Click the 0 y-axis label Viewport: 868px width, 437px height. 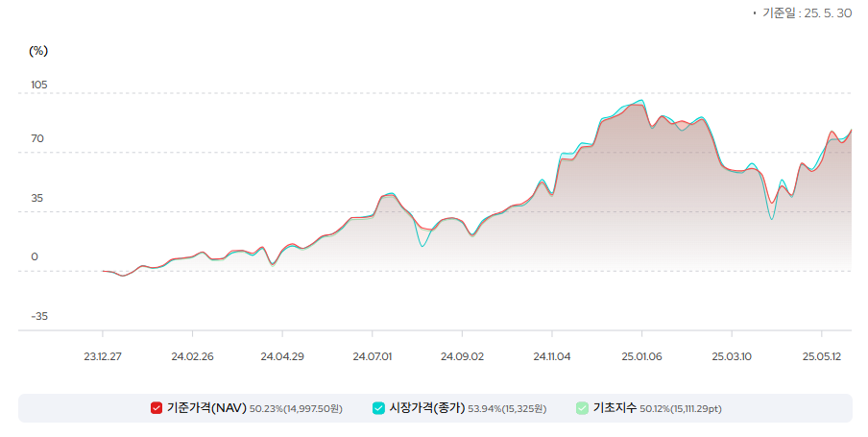[x=35, y=257]
